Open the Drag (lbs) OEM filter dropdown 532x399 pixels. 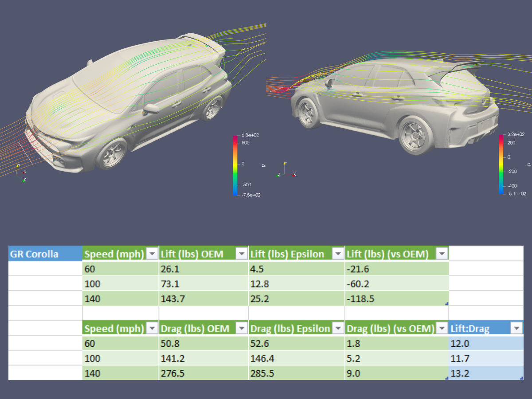(x=242, y=328)
